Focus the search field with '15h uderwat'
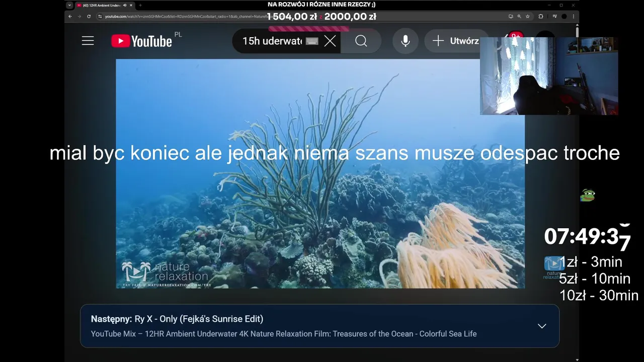The height and width of the screenshot is (362, 644). point(272,41)
